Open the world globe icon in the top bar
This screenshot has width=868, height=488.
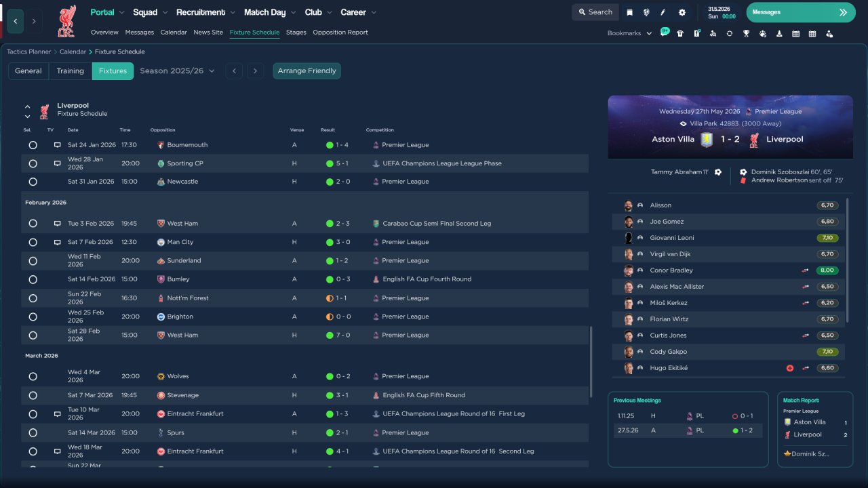click(646, 12)
